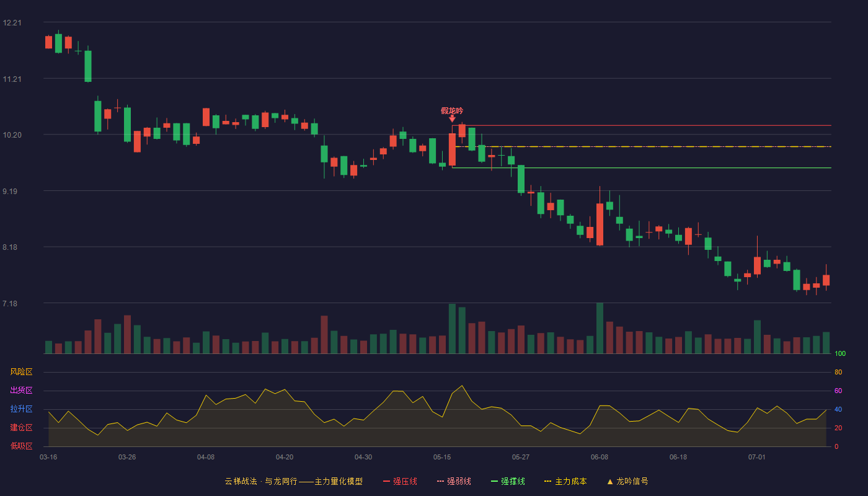Select the 拉升区 zone label
Viewport: 868px width, 496px height.
pyautogui.click(x=21, y=409)
